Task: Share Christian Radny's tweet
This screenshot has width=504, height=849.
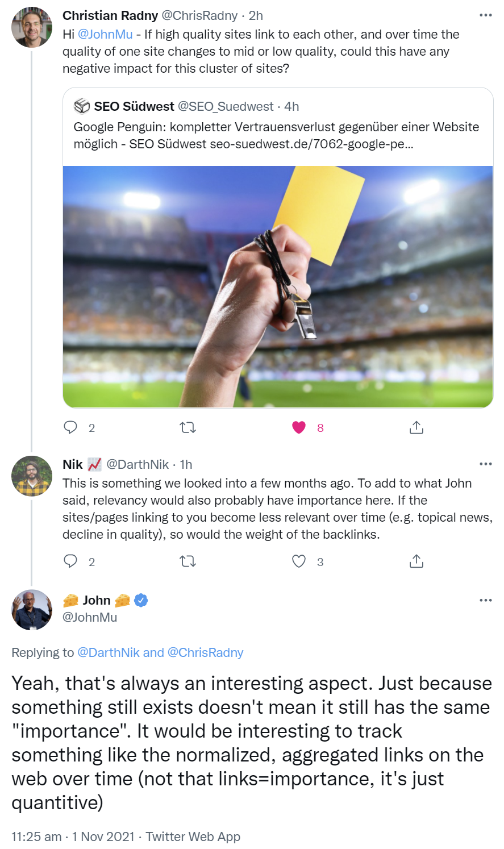Action: tap(416, 427)
